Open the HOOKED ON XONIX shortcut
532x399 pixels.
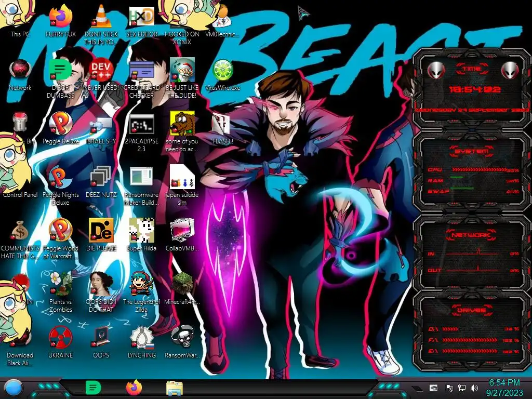pyautogui.click(x=182, y=24)
